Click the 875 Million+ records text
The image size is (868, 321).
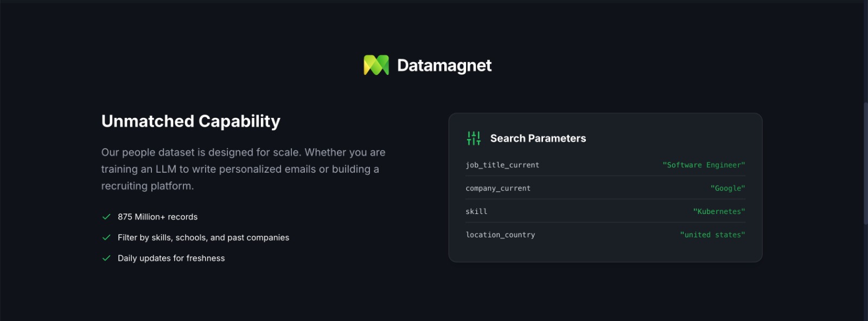[x=157, y=217]
